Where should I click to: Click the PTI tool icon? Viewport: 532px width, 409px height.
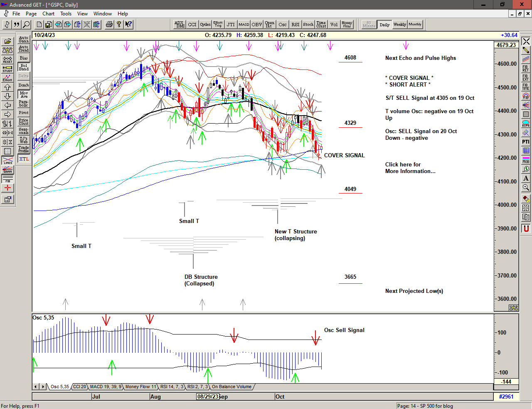[526, 142]
